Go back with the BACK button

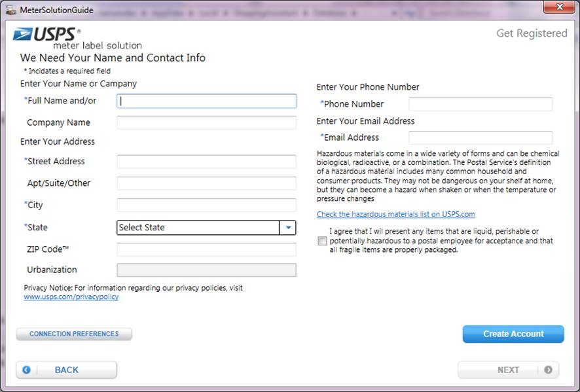(67, 370)
